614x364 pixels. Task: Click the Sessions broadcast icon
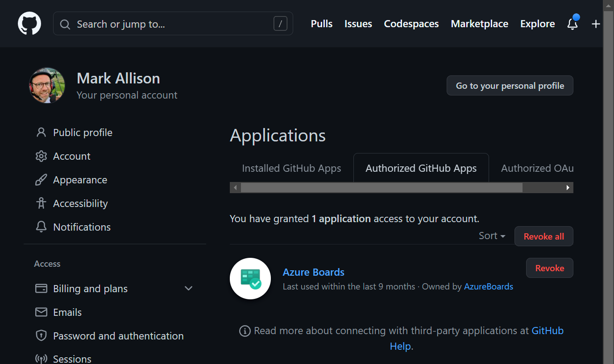pos(41,359)
